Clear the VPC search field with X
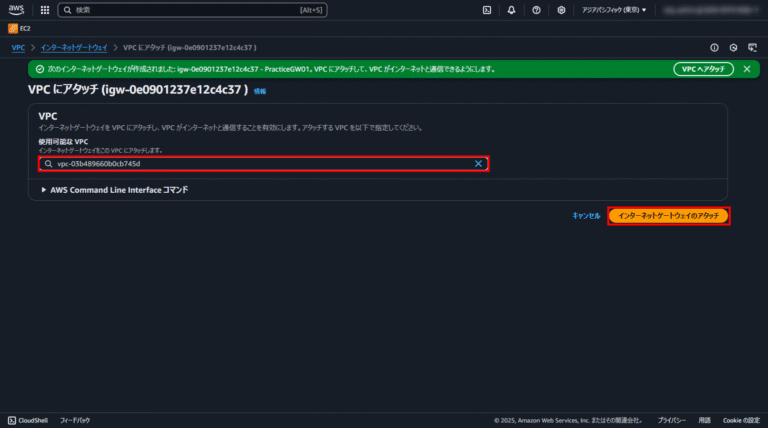768x428 pixels. pos(478,163)
